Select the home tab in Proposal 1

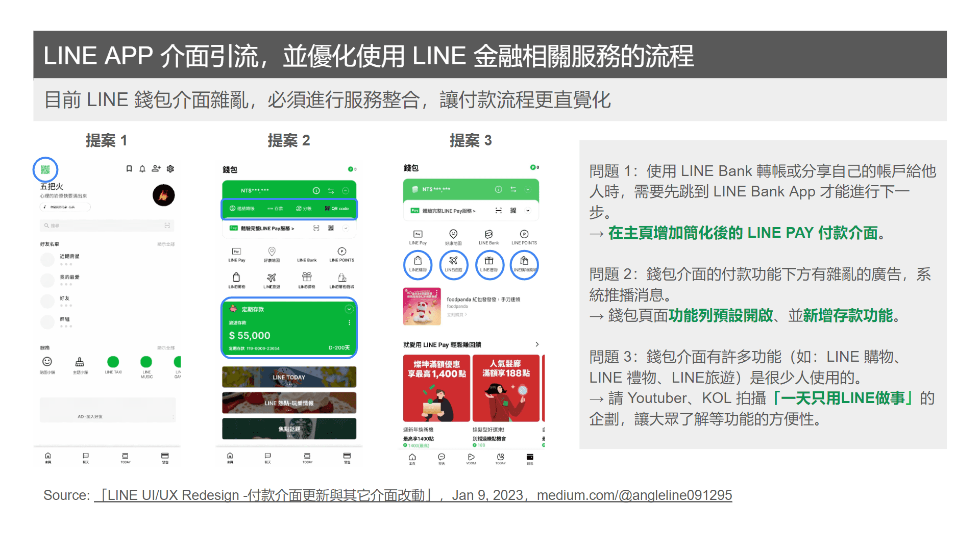[48, 457]
